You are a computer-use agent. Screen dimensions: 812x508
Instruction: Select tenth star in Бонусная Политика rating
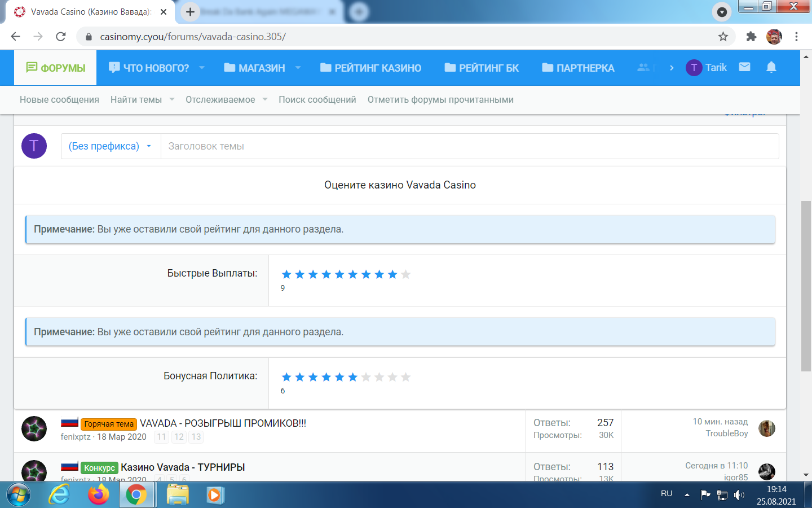(406, 377)
